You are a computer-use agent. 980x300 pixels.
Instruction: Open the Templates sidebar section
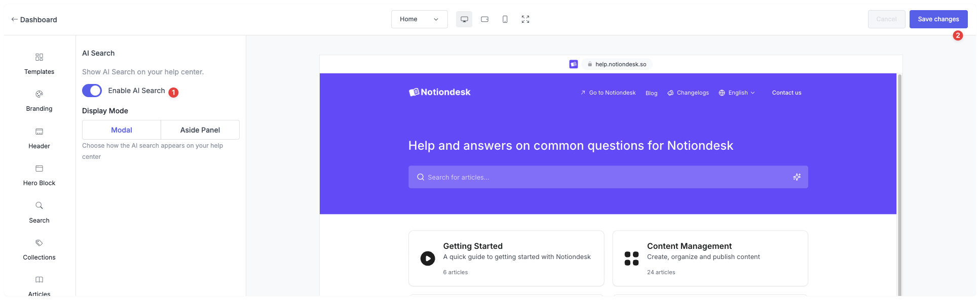coord(39,63)
